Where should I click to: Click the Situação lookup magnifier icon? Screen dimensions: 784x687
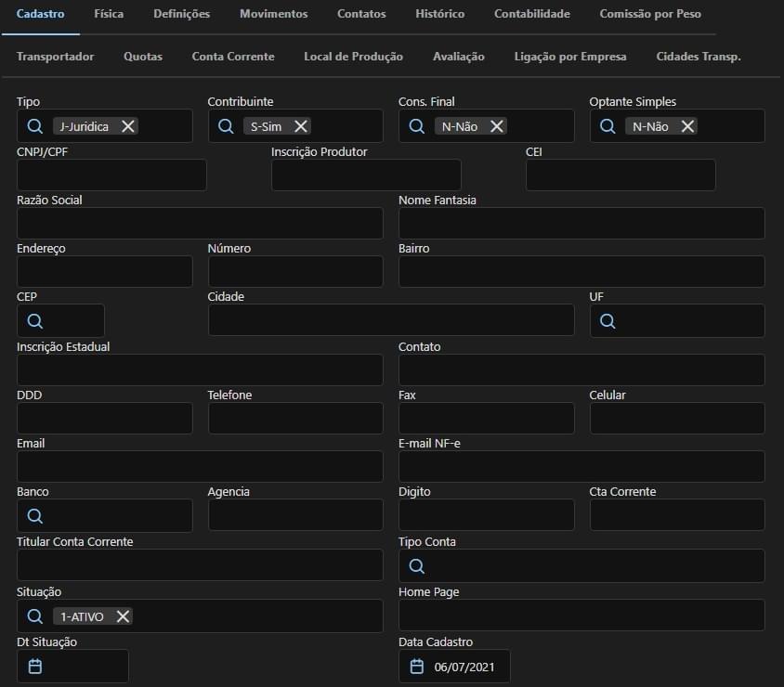click(34, 616)
